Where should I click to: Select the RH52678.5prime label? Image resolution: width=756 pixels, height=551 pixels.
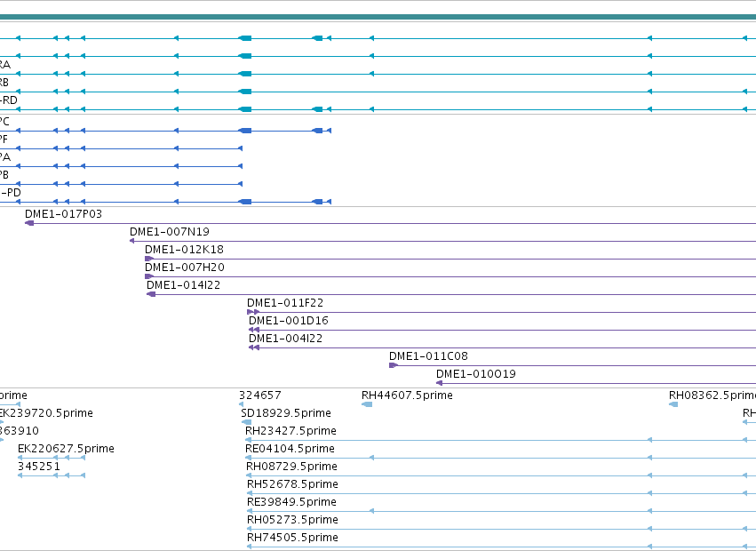click(292, 484)
